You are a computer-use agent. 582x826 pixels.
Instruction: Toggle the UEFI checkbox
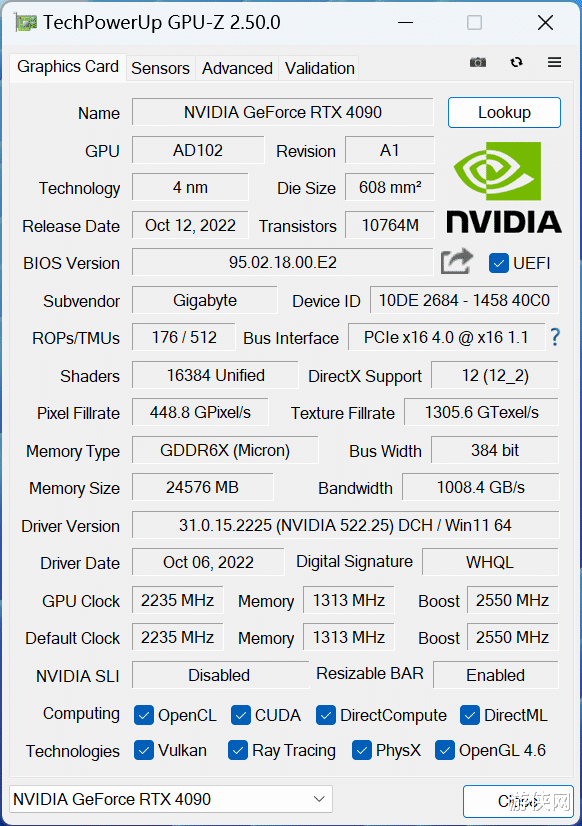pos(497,263)
